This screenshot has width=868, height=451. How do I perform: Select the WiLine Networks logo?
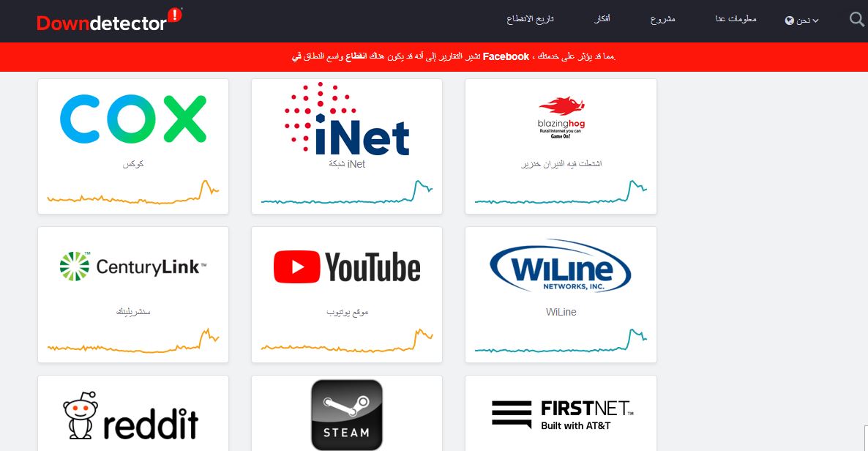[x=560, y=267]
